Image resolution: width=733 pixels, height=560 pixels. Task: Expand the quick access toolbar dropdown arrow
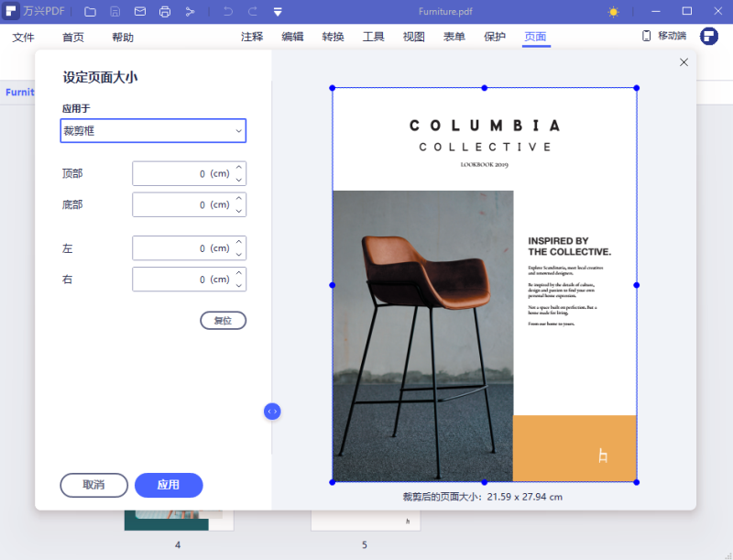coord(278,12)
